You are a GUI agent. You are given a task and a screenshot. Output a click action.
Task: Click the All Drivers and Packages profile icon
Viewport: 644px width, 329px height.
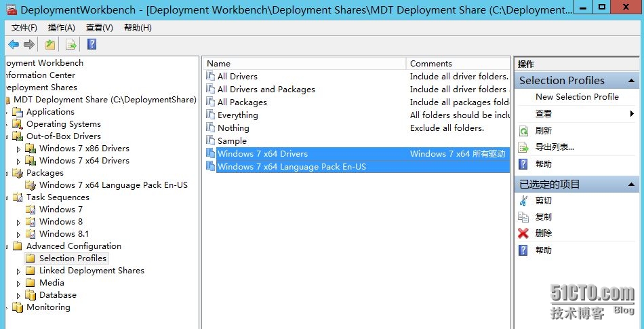tap(211, 89)
